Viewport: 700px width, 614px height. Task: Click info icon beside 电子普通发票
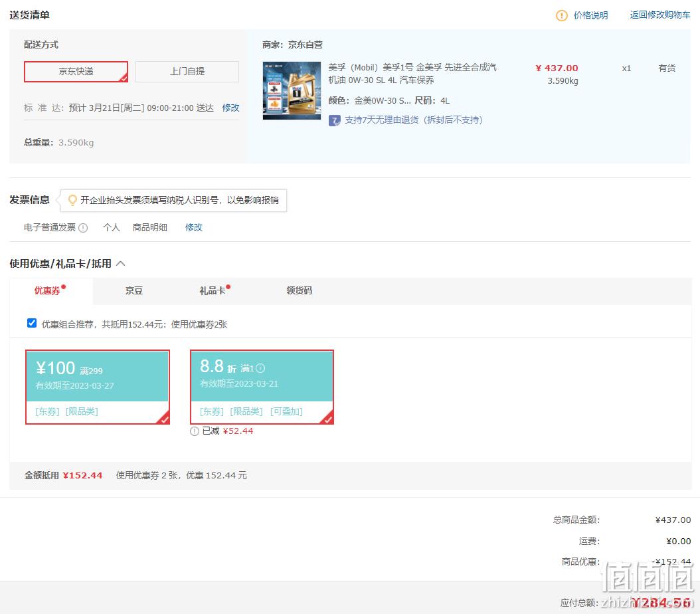83,228
